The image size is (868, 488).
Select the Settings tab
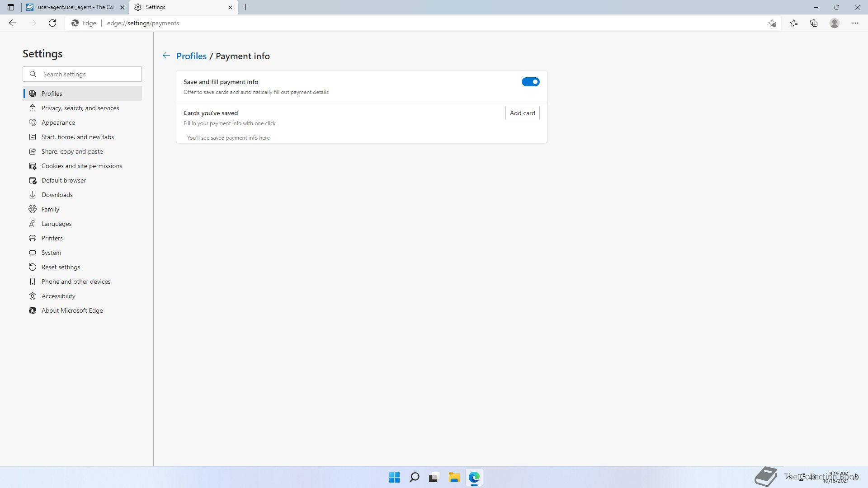[184, 7]
